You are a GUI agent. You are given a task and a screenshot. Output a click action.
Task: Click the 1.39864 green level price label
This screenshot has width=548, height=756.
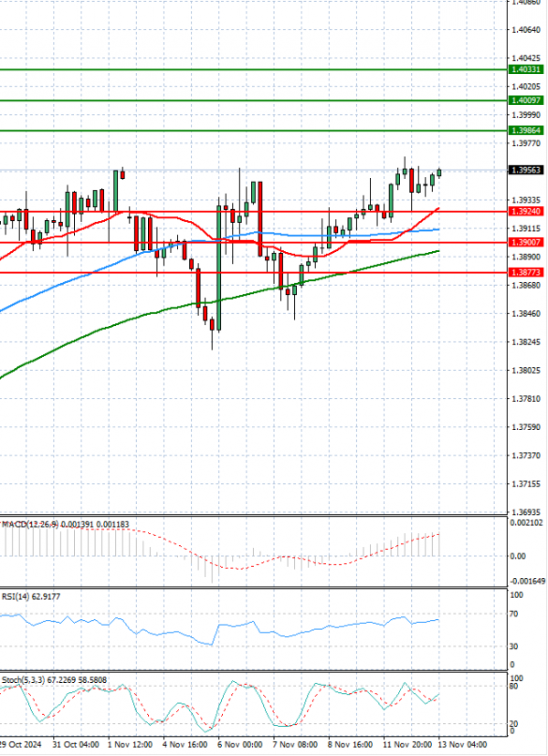click(526, 131)
